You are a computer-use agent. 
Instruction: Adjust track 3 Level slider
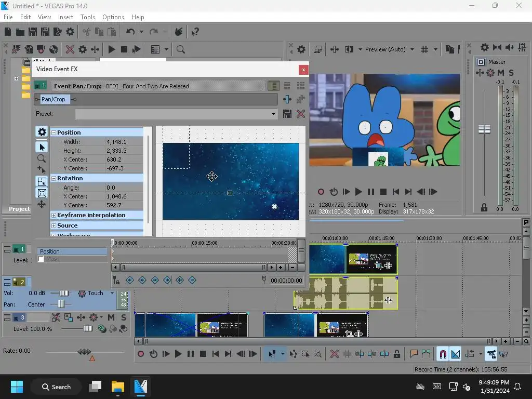pos(87,328)
